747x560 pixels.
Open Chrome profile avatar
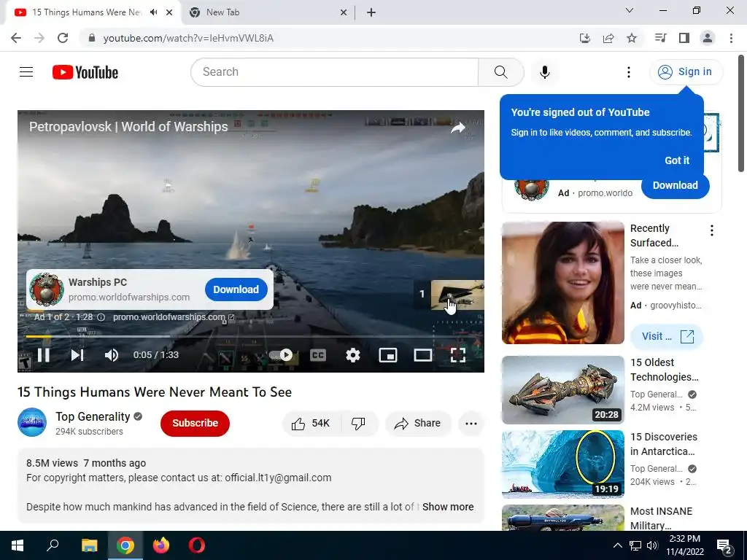708,38
